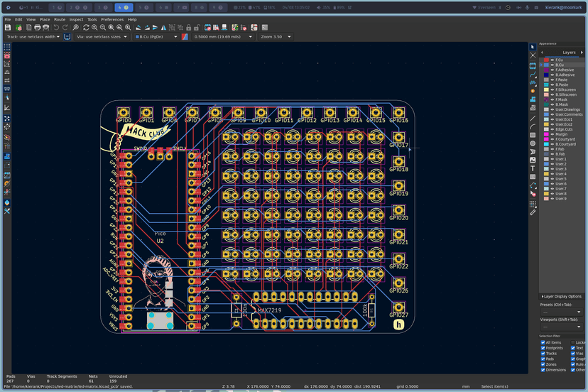
Task: Toggle the Tracks selection filter checkbox
Action: click(x=543, y=353)
